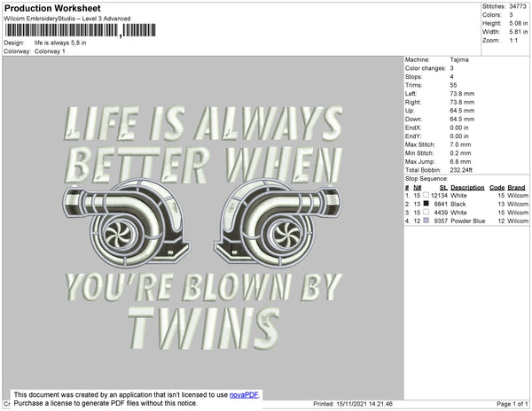Image resolution: width=532 pixels, height=411 pixels.
Task: Click the Min Stitch value 0.2 mm
Action: tap(460, 153)
